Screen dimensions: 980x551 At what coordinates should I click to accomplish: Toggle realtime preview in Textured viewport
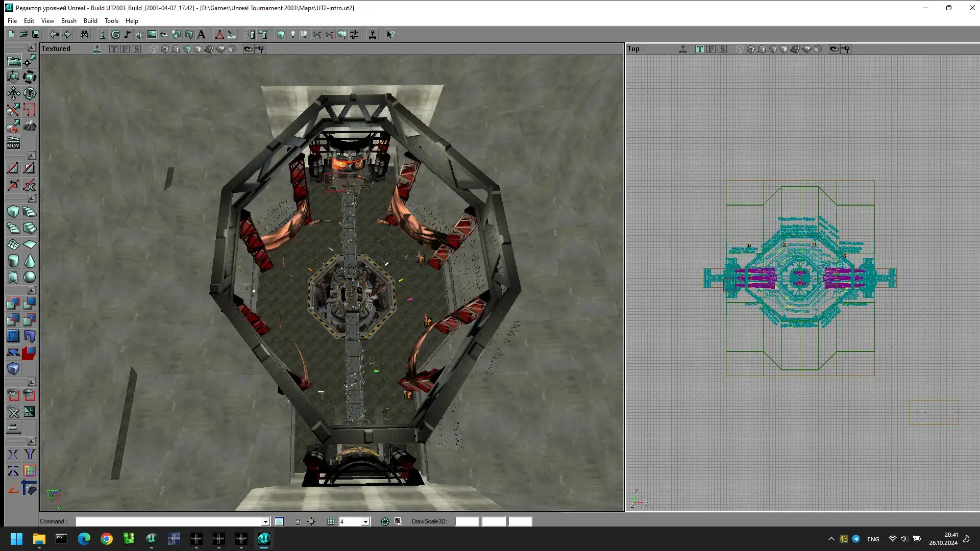(x=97, y=49)
